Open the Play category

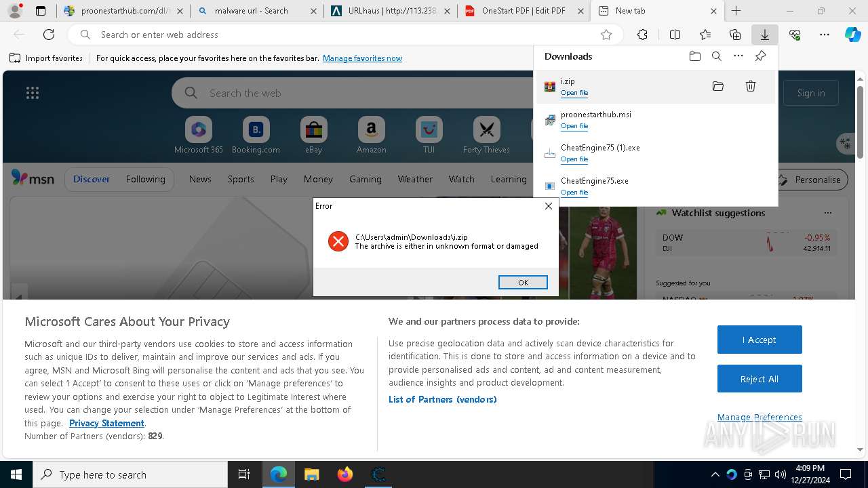point(279,179)
